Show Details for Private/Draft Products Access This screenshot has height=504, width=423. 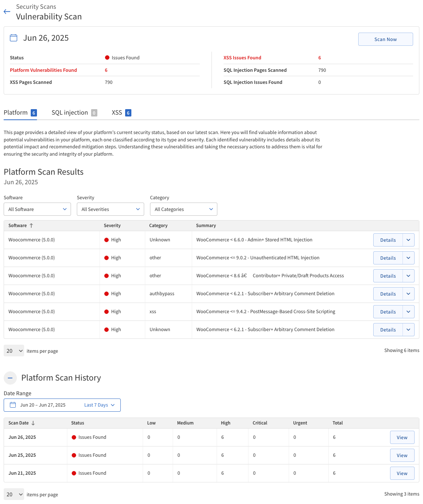388,276
